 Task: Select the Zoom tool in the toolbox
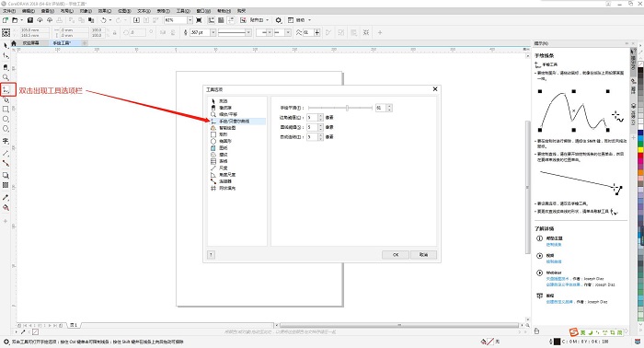click(x=6, y=77)
